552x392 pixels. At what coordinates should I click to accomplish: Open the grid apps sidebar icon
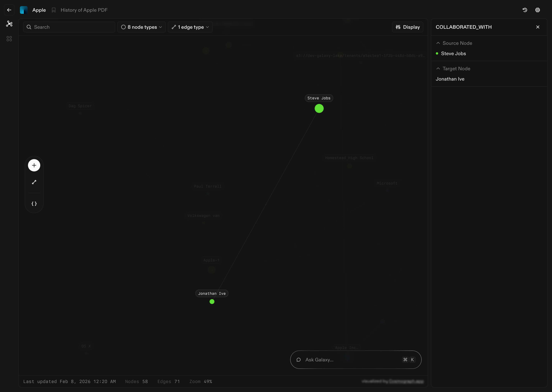(9, 39)
